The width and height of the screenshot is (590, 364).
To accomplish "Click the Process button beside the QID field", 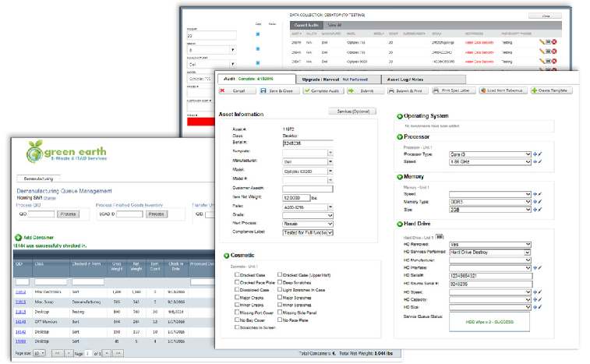I will pyautogui.click(x=68, y=214).
